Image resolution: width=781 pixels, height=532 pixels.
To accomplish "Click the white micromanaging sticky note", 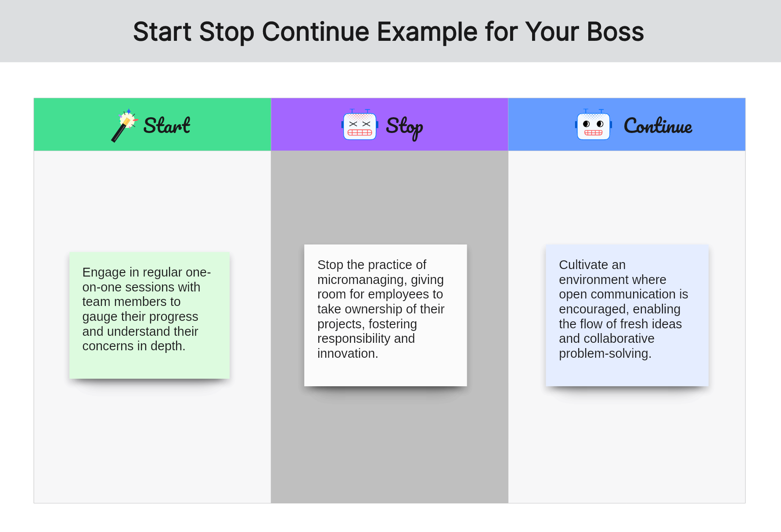I will click(x=385, y=315).
